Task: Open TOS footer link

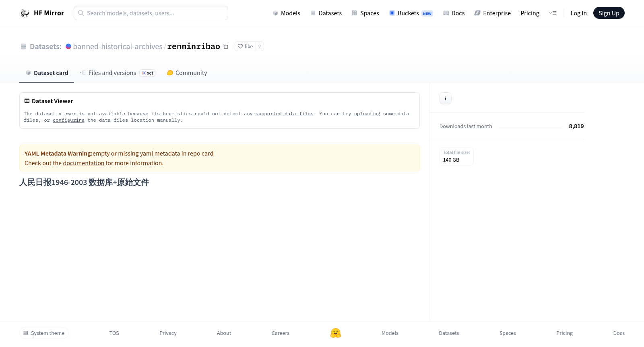Action: [114, 333]
